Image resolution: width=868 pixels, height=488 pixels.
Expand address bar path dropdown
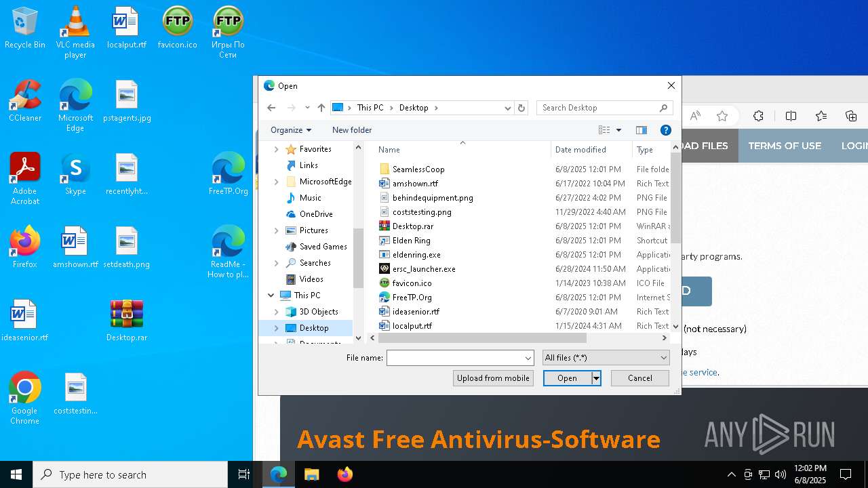pos(507,108)
